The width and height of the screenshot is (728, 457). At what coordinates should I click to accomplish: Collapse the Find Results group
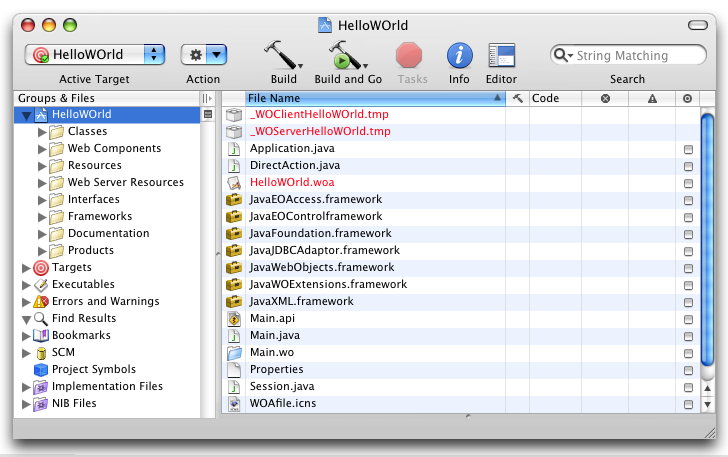click(x=26, y=320)
